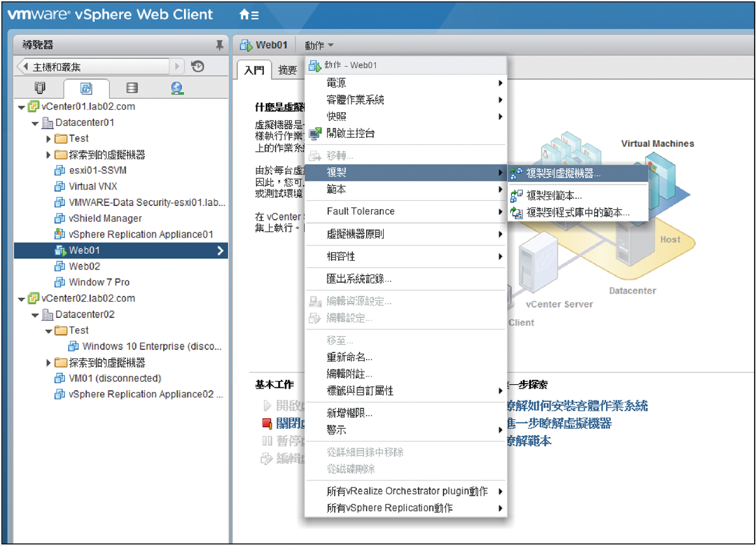Switch to the Hosts and Clusters view icon

coord(39,88)
